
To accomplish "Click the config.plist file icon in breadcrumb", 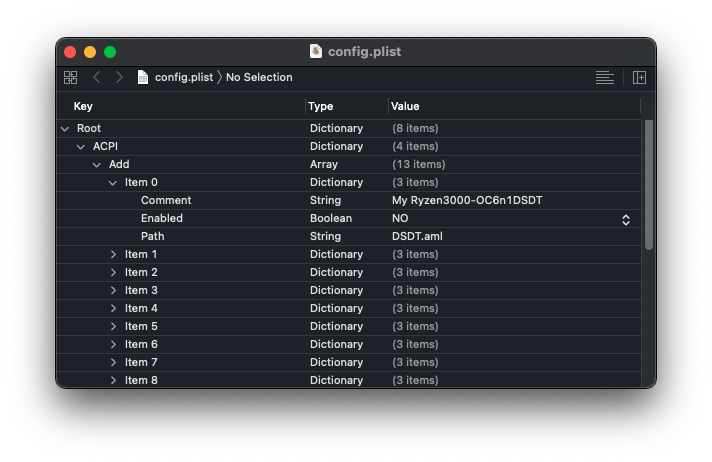I will coord(143,77).
